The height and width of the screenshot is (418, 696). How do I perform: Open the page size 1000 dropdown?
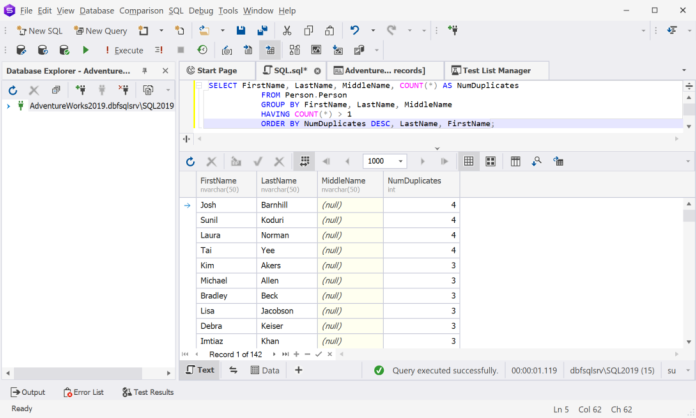tap(400, 161)
